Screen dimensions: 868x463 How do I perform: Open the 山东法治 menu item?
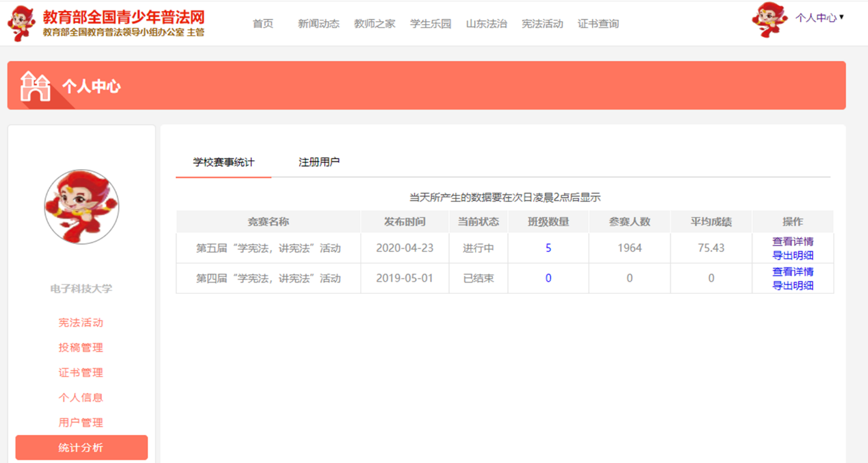(487, 23)
